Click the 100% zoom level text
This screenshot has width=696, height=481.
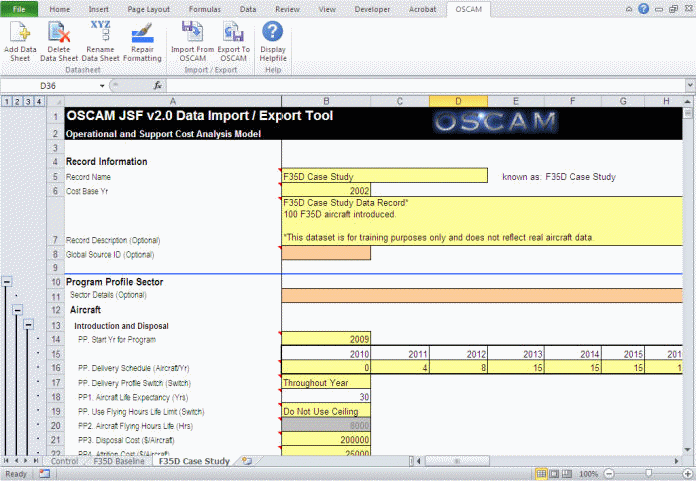[589, 474]
